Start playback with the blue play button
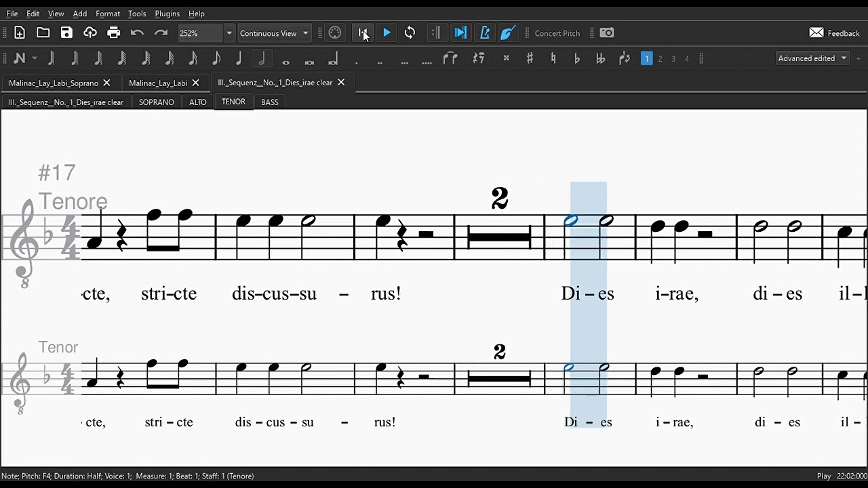The width and height of the screenshot is (868, 488). tap(387, 33)
